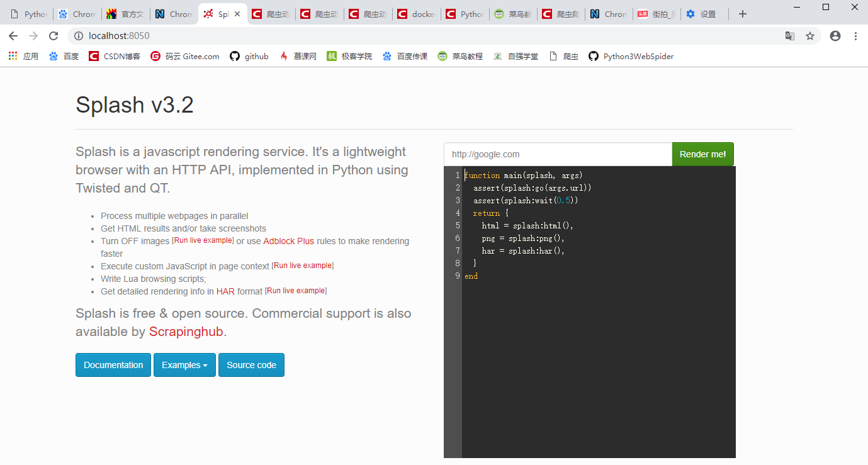Close the Splash tab

237,14
